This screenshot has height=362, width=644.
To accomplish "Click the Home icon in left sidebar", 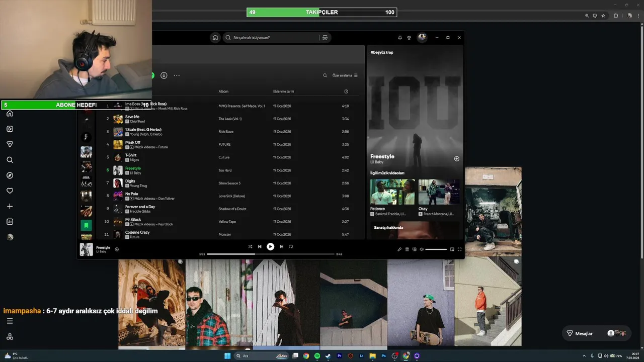I will pos(10,114).
